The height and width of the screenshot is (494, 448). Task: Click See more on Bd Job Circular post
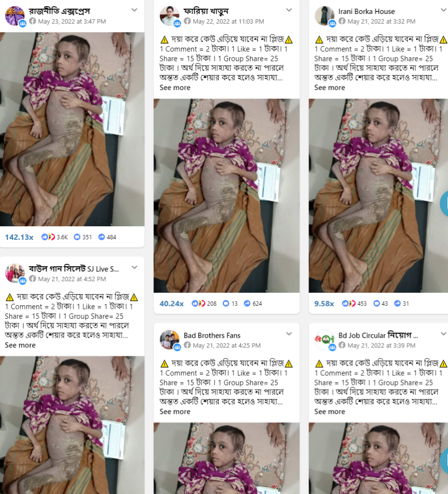pyautogui.click(x=329, y=412)
